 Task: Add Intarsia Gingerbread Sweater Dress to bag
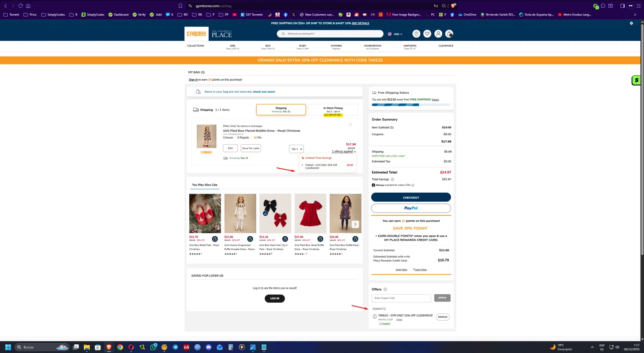pos(250,239)
